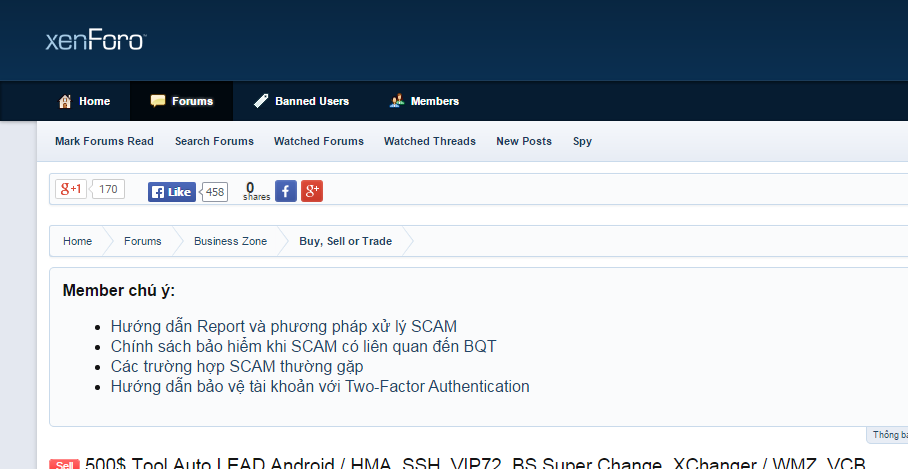Image resolution: width=908 pixels, height=470 pixels.
Task: Click the Facebook Like button
Action: pyautogui.click(x=172, y=192)
